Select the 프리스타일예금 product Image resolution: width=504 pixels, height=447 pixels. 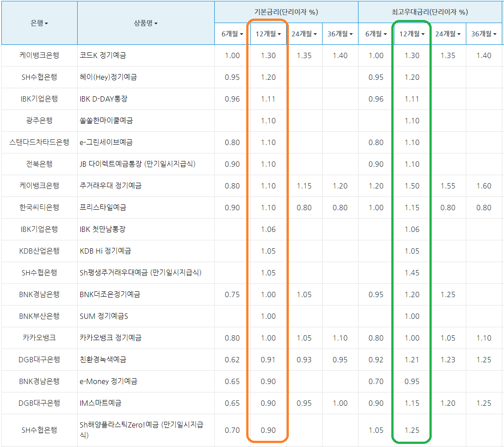point(103,208)
